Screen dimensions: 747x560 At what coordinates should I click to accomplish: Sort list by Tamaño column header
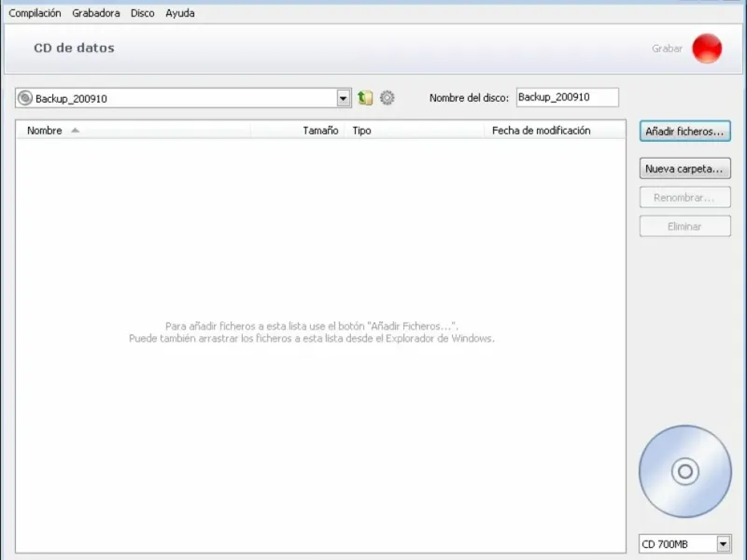pos(298,131)
